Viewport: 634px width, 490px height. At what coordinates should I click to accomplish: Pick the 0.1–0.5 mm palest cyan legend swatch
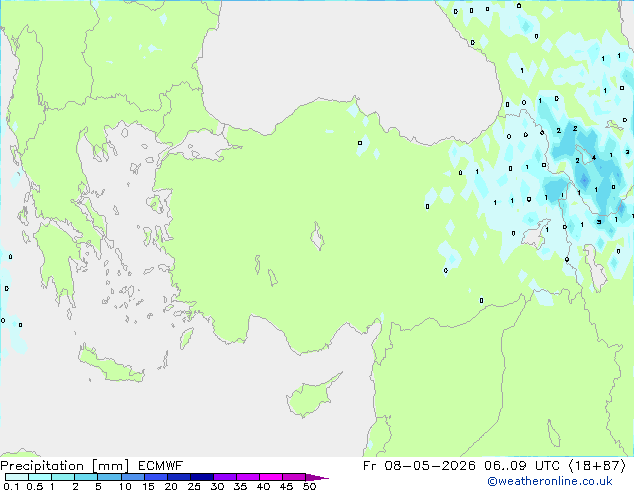pos(17,477)
